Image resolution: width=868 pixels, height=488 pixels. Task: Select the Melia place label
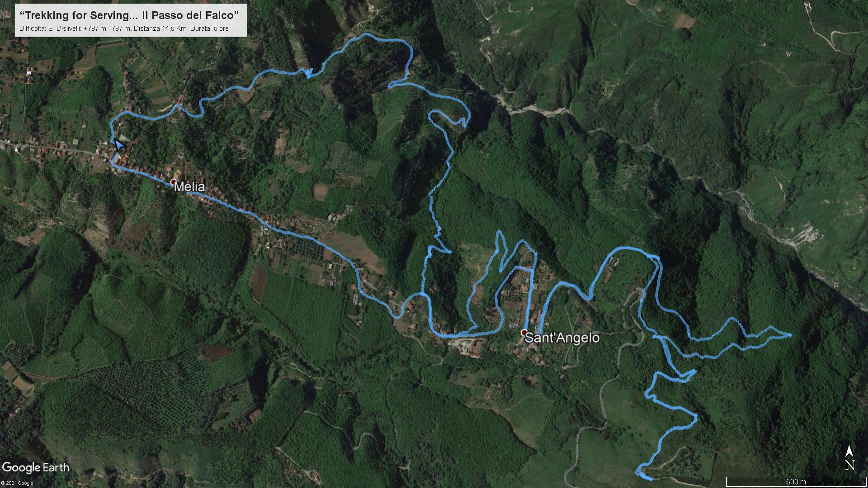[189, 187]
